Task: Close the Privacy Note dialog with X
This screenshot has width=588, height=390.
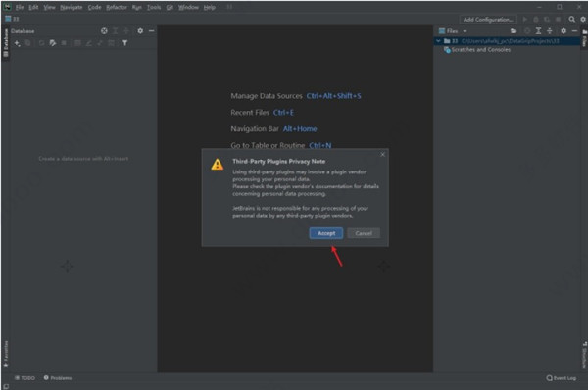Action: tap(382, 154)
